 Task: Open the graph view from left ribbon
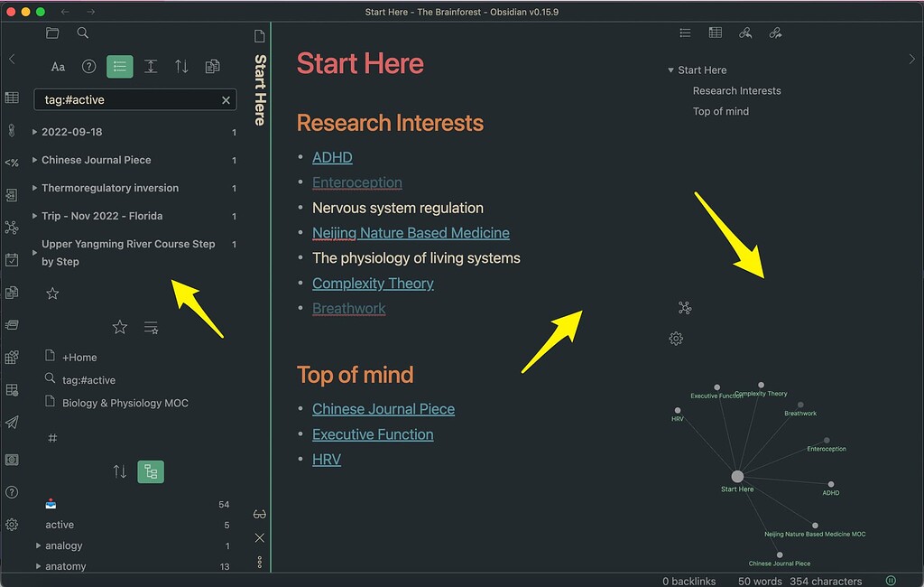pyautogui.click(x=12, y=228)
